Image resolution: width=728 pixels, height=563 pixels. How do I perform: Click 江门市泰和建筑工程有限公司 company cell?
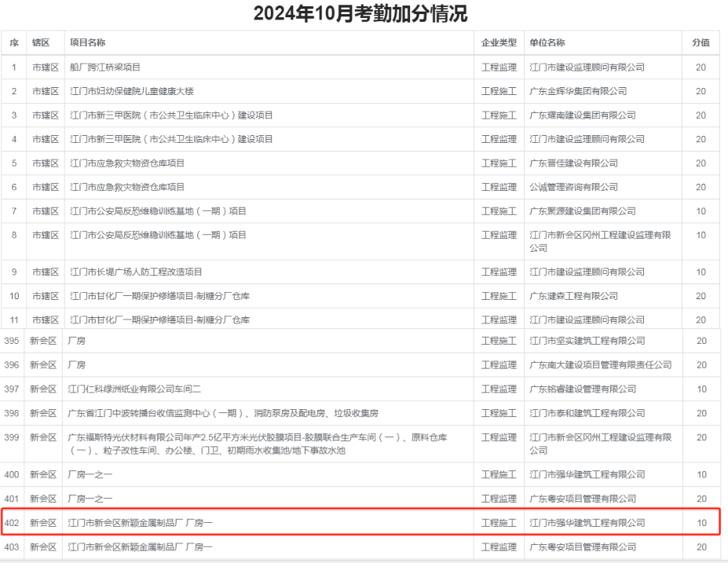pos(587,413)
